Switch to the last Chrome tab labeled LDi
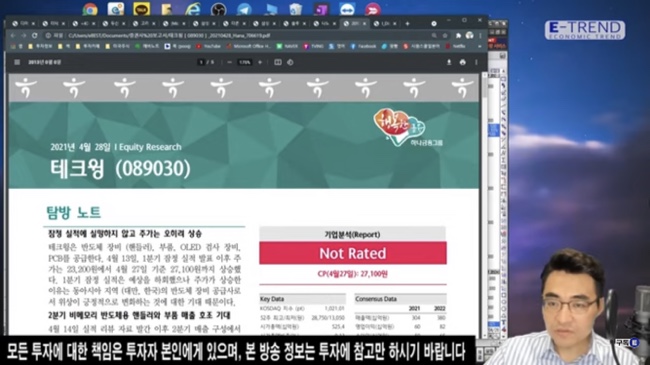650x365 pixels. (x=385, y=24)
